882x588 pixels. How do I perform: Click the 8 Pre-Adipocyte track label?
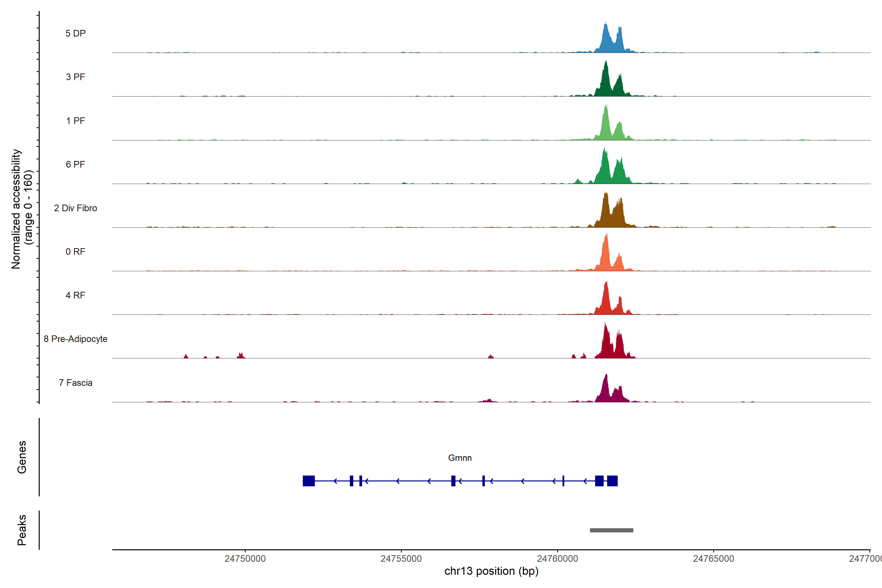[75, 339]
